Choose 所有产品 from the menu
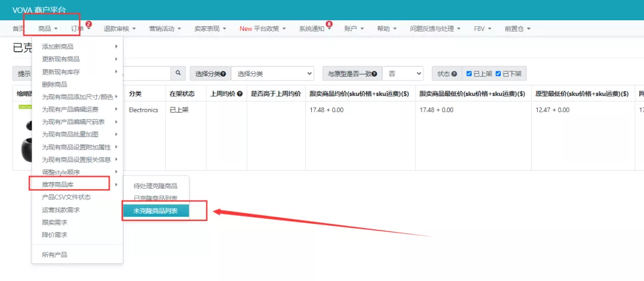Image resolution: width=644 pixels, height=281 pixels. coord(77,255)
